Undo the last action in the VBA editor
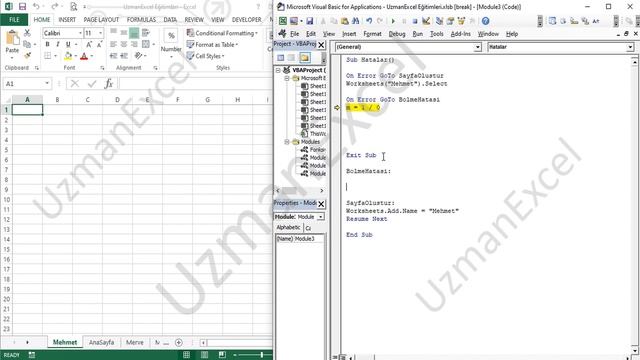Image resolution: width=640 pixels, height=360 pixels. (x=369, y=21)
